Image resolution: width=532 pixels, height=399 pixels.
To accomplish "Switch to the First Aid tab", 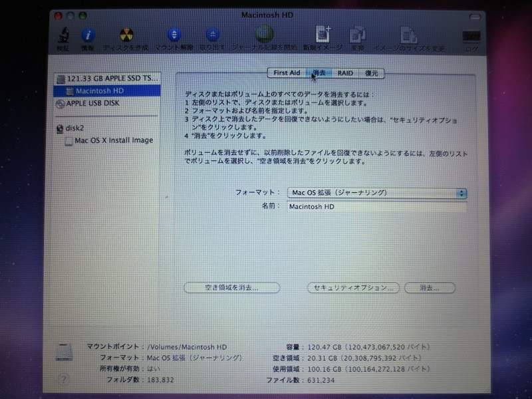I will pos(287,73).
